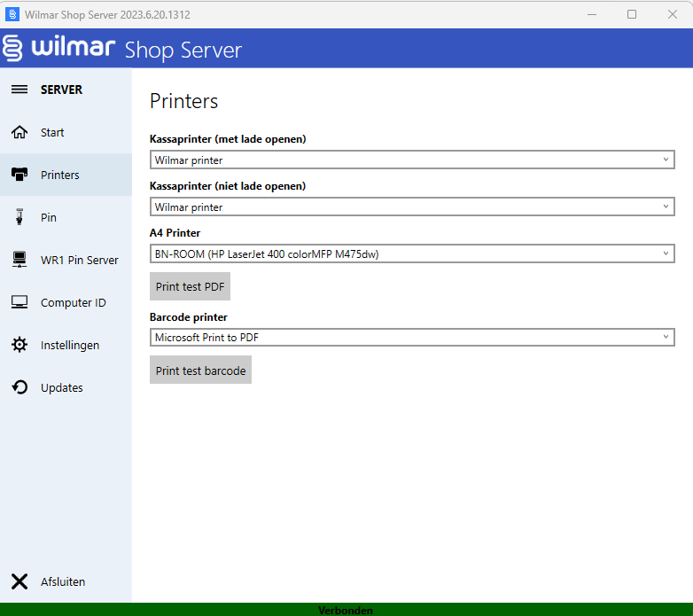Click the Start home icon
The width and height of the screenshot is (693, 616).
pyautogui.click(x=19, y=132)
